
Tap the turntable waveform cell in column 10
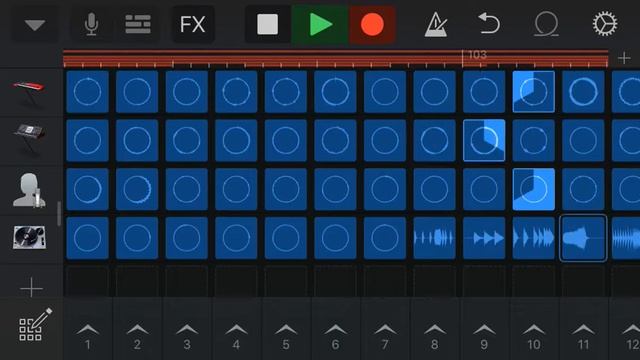533,238
